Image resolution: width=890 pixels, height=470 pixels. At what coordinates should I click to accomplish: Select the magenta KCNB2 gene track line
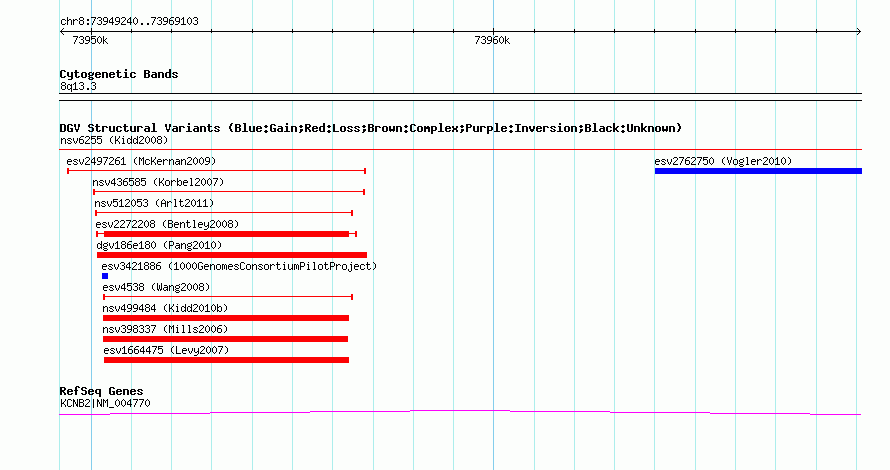tap(460, 413)
